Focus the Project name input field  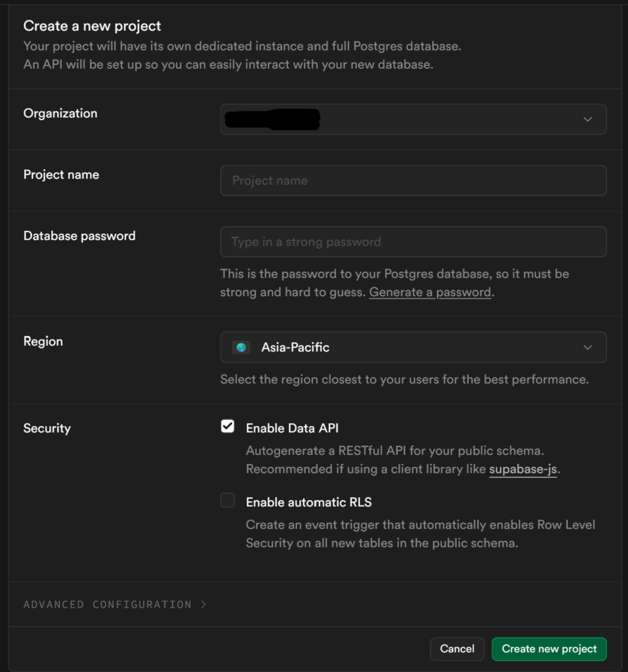[413, 180]
